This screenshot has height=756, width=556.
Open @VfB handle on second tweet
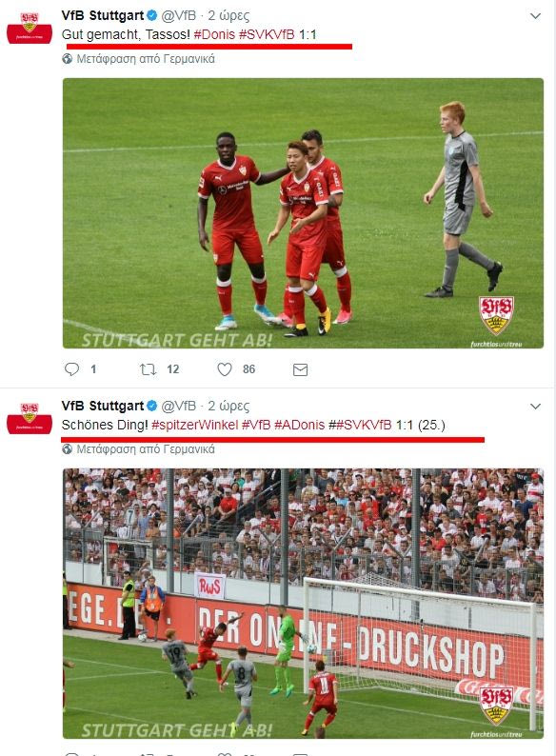pos(178,406)
